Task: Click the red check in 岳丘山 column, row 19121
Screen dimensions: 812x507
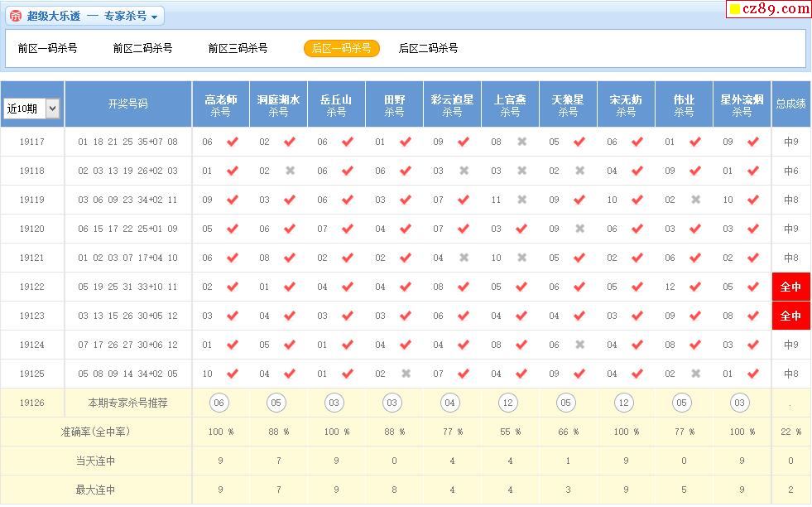Action: click(348, 258)
